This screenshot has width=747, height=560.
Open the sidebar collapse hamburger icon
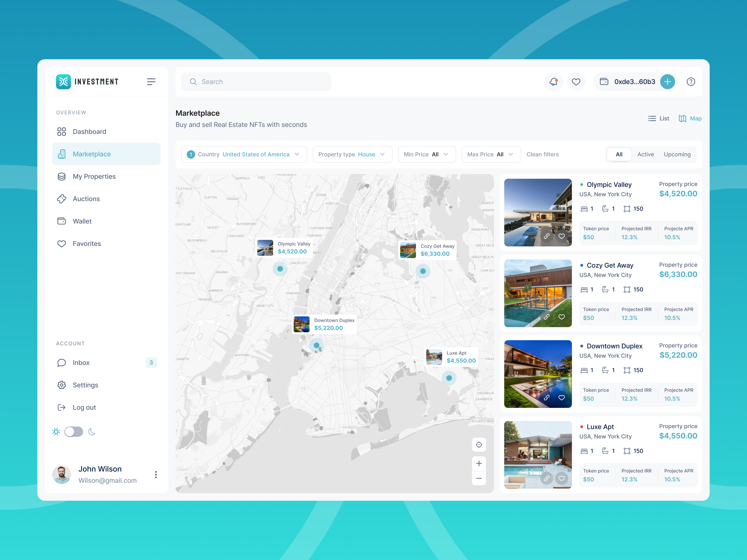tap(151, 81)
